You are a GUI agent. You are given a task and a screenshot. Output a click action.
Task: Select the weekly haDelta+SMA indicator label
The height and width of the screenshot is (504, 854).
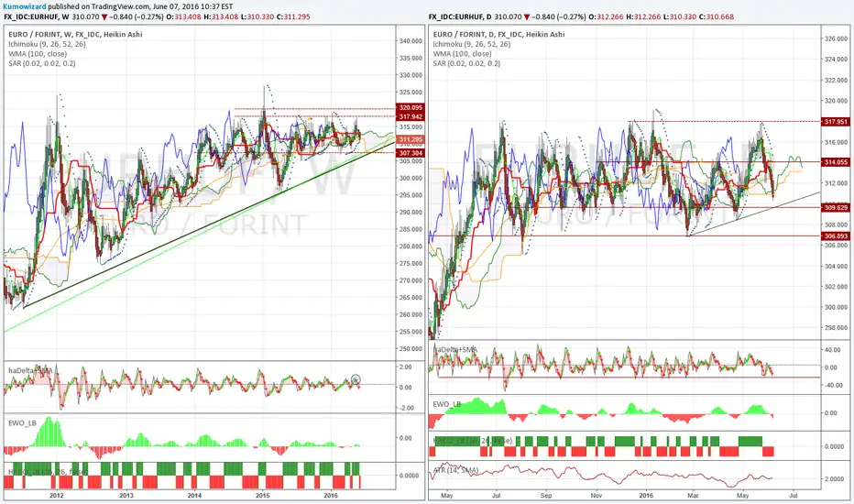[x=30, y=370]
